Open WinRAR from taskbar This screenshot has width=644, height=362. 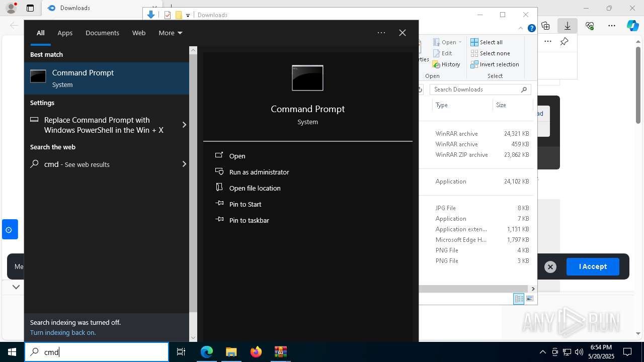point(280,352)
